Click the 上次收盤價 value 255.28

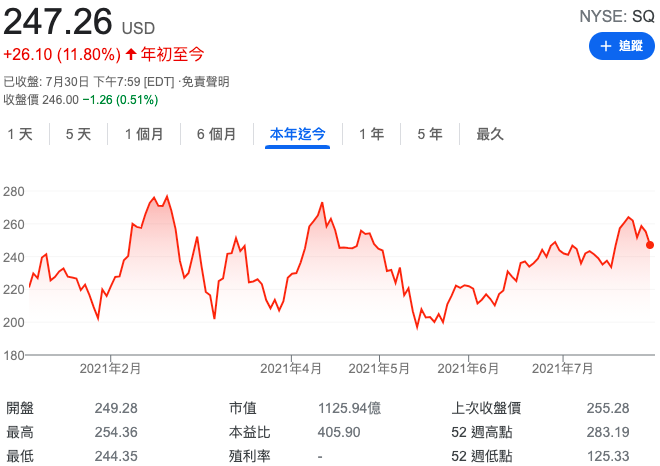pos(608,408)
